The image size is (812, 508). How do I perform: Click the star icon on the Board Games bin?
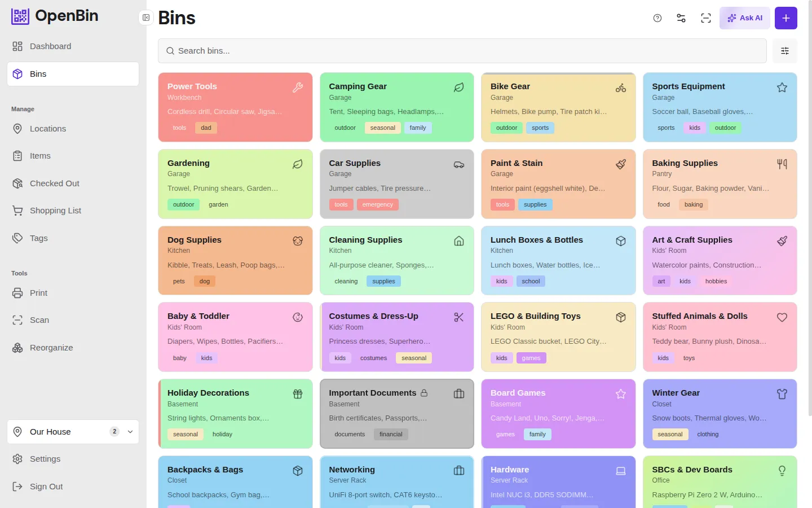(x=621, y=394)
